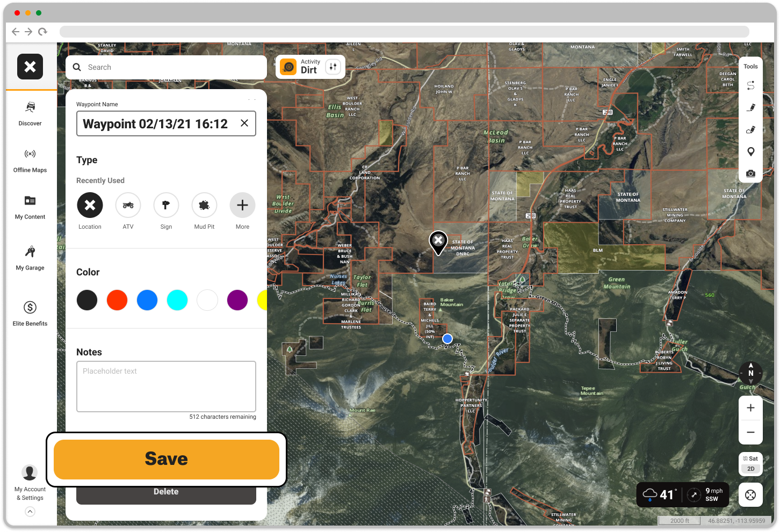Click into the Notes text area
The image size is (780, 532).
click(166, 387)
